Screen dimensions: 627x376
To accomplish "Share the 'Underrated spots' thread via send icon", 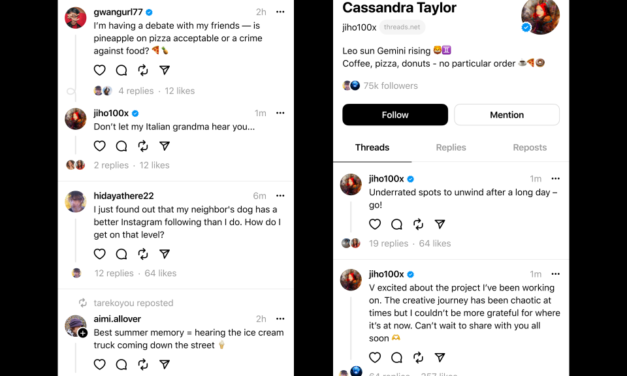I will coord(439,224).
